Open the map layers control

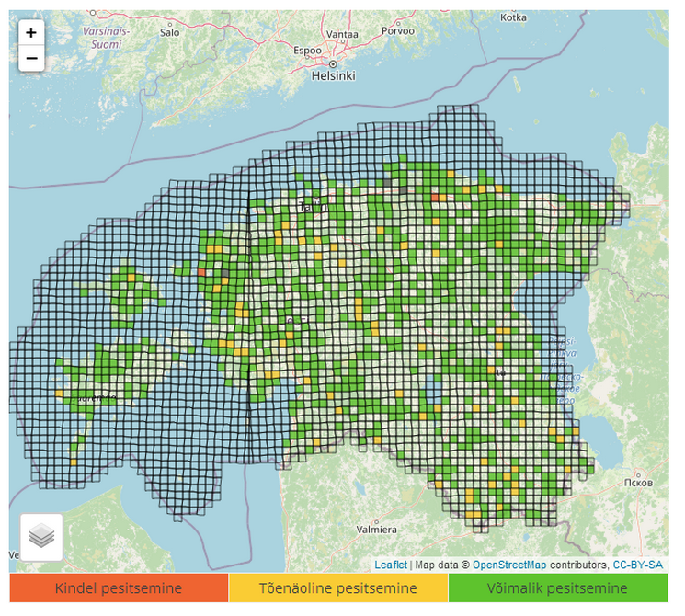[41, 537]
